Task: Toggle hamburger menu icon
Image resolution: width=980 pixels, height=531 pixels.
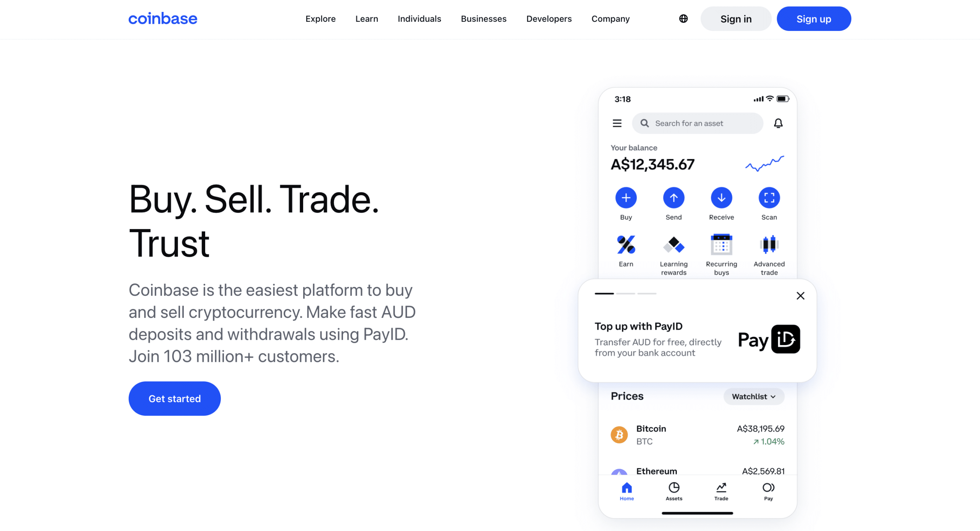Action: (x=617, y=123)
